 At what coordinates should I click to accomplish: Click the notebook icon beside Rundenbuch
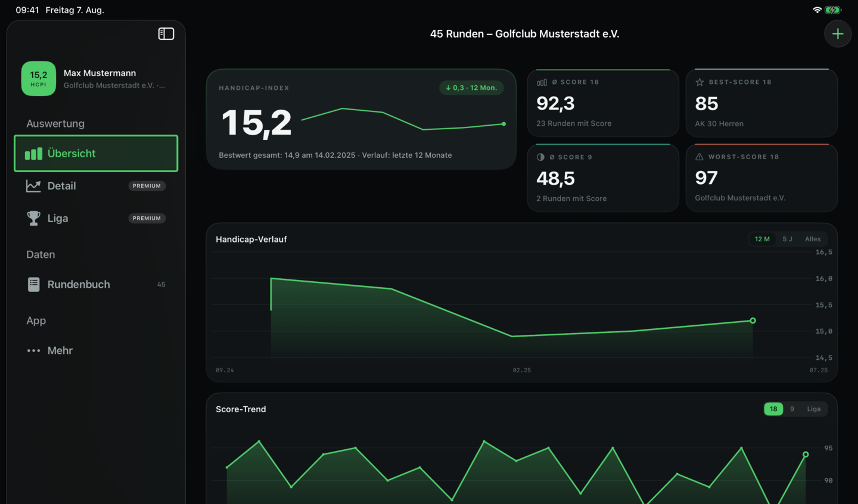click(34, 284)
